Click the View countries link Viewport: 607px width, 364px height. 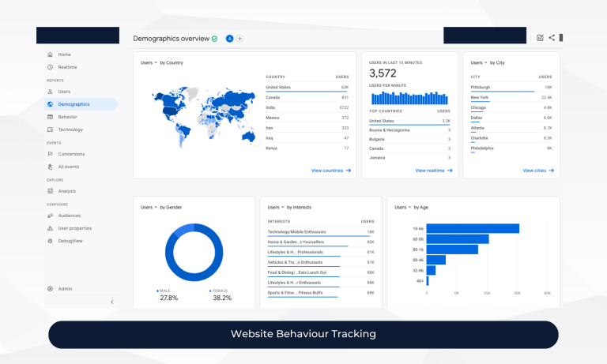coord(330,170)
